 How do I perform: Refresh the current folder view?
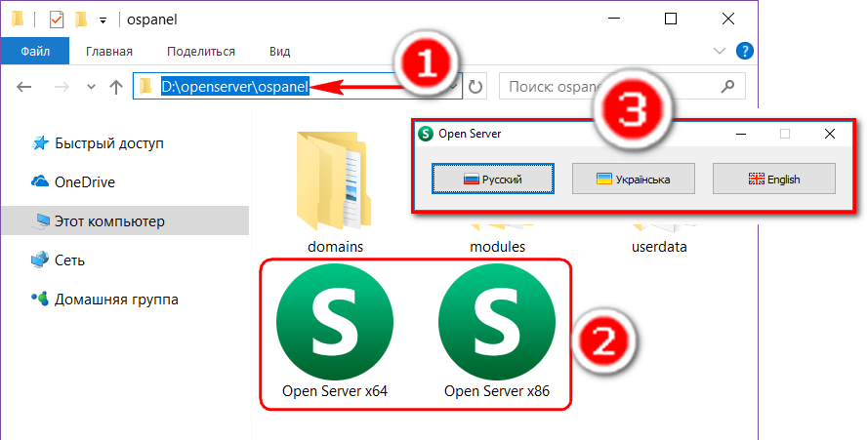coord(475,87)
